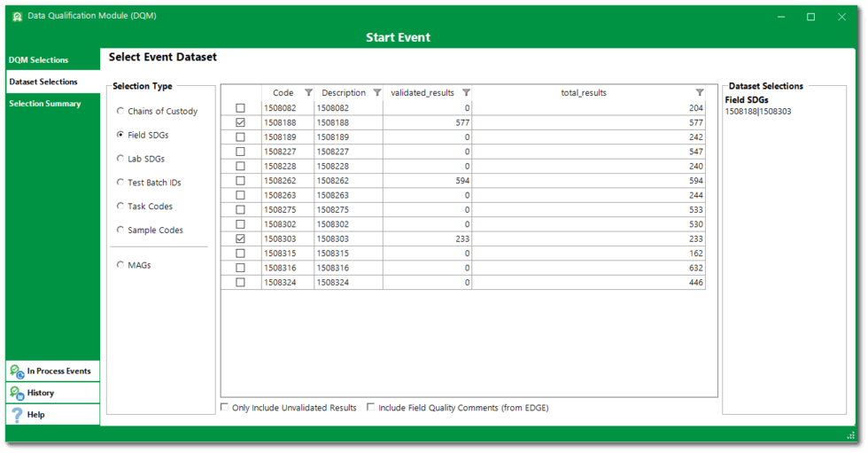Click the validated_results column filter icon
The image size is (868, 453).
pos(466,92)
